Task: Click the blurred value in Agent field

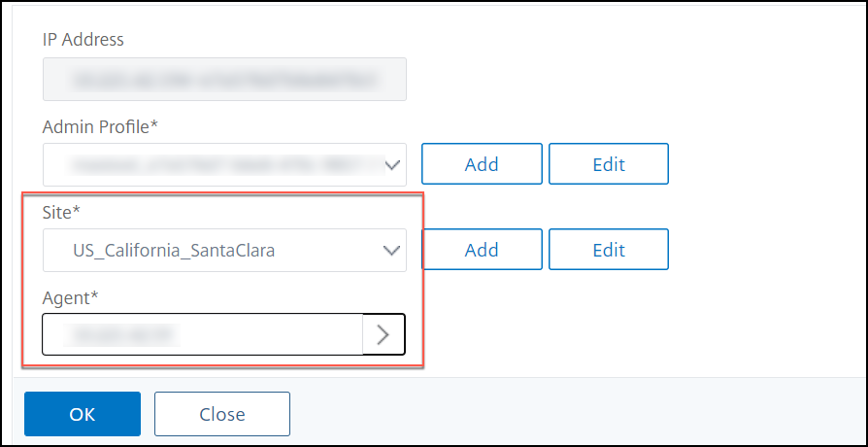Action: [121, 335]
